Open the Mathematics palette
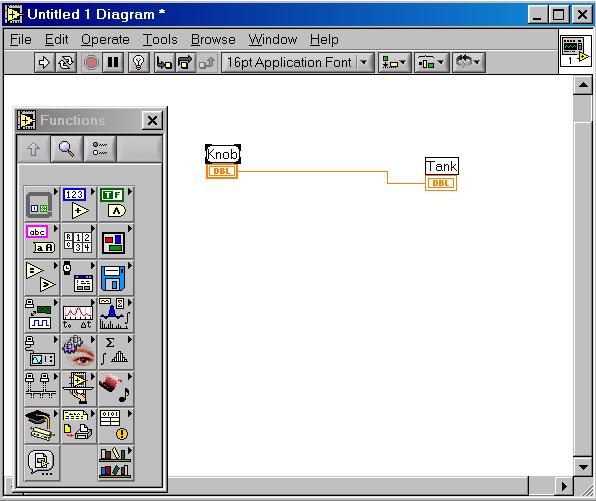The width and height of the screenshot is (596, 501). tap(115, 352)
